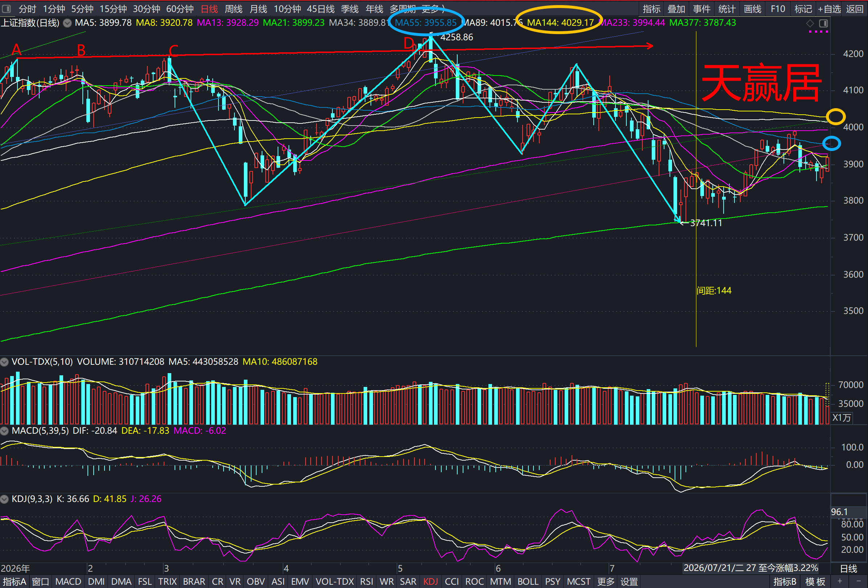The image size is (868, 588).
Task: Open the F10 company info
Action: click(778, 9)
